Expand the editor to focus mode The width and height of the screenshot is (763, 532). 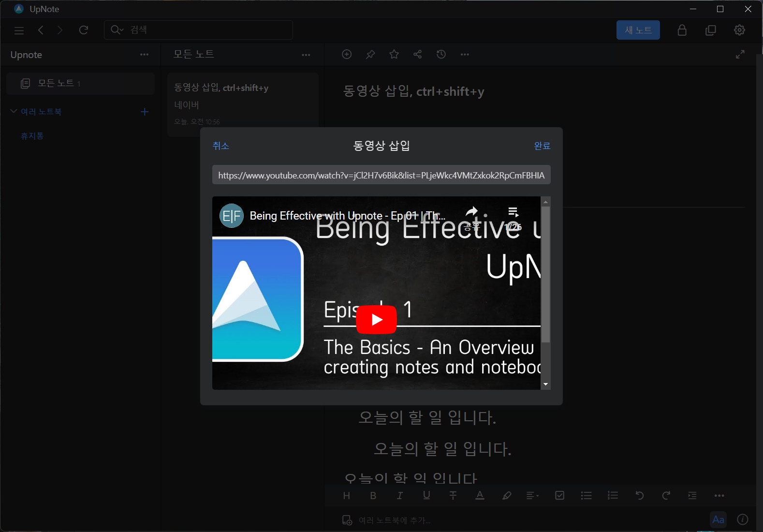[740, 54]
